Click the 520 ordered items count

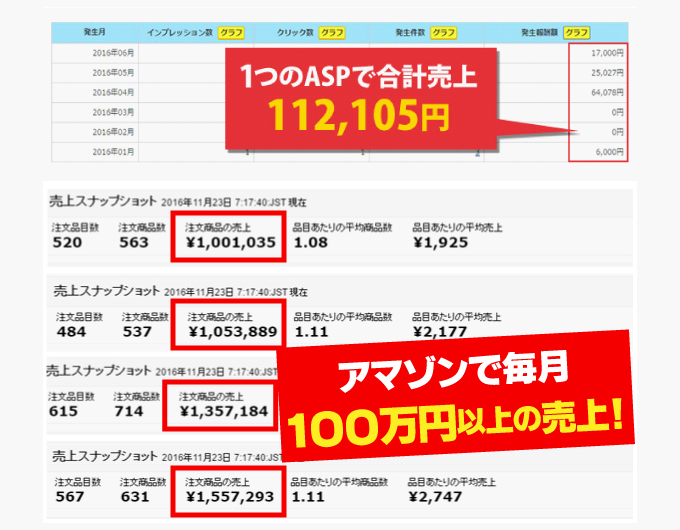click(x=68, y=242)
